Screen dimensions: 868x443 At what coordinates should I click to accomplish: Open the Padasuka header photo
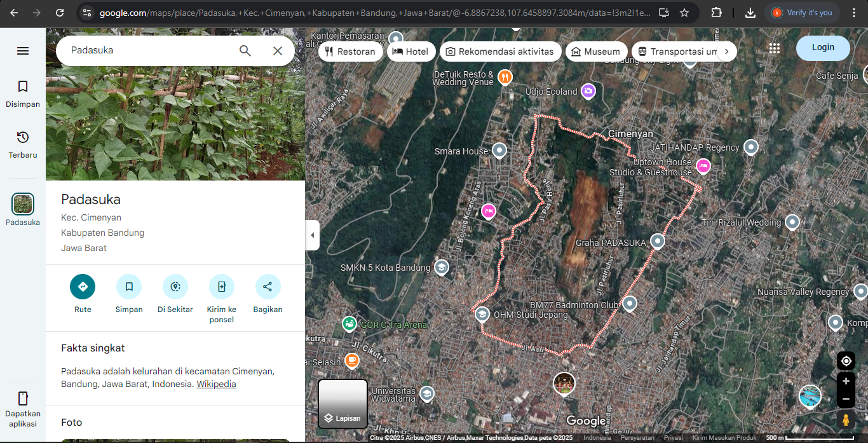(175, 106)
